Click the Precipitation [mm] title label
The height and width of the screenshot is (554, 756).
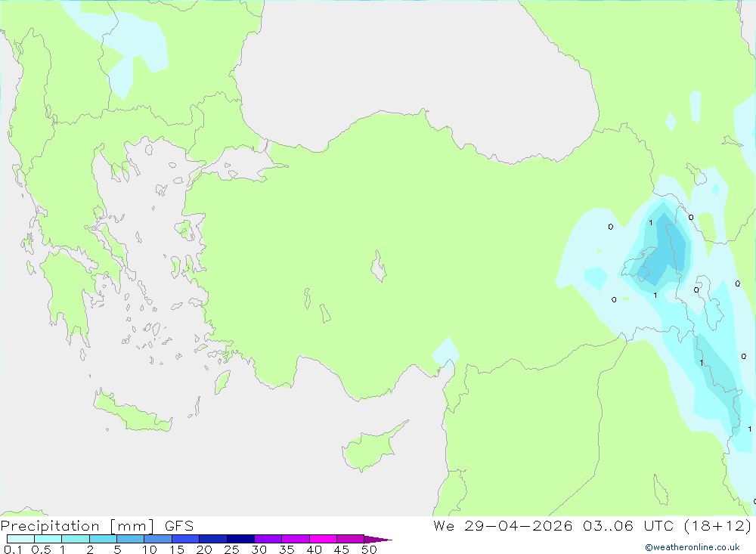coord(77,526)
